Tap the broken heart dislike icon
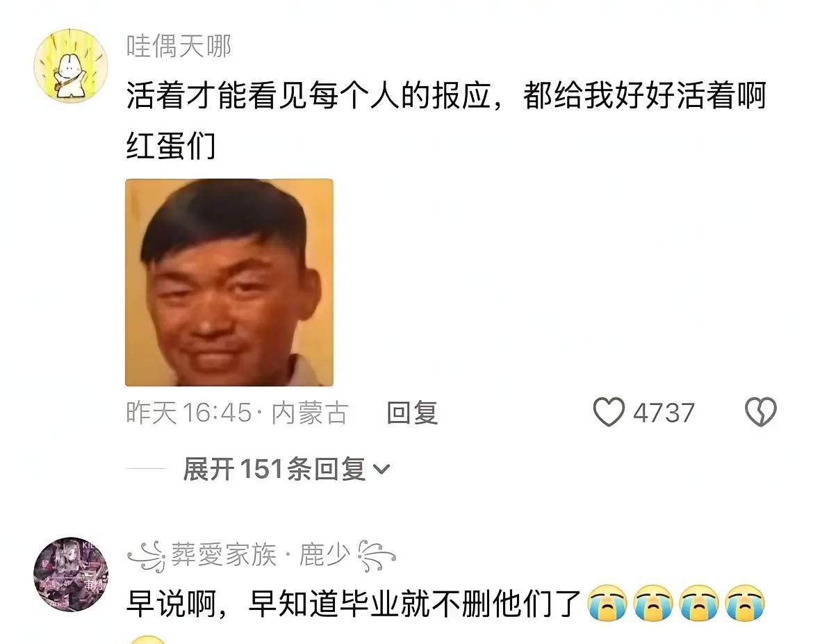 [761, 412]
